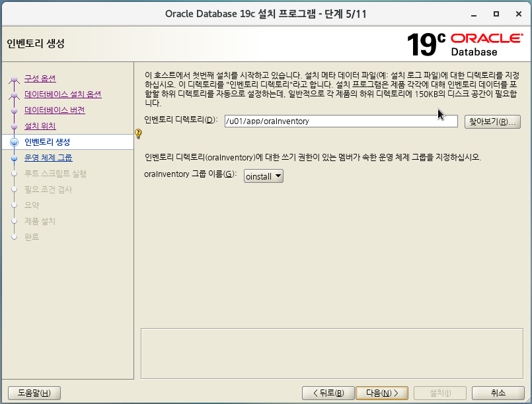Click the 인벤토리 생성 page heading
This screenshot has width=532, height=404.
(x=36, y=44)
